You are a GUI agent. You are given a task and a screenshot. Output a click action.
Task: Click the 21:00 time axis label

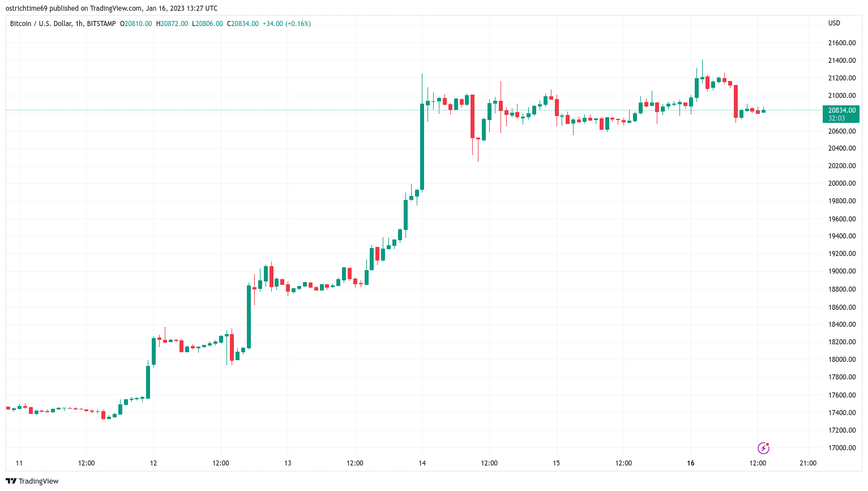click(808, 463)
